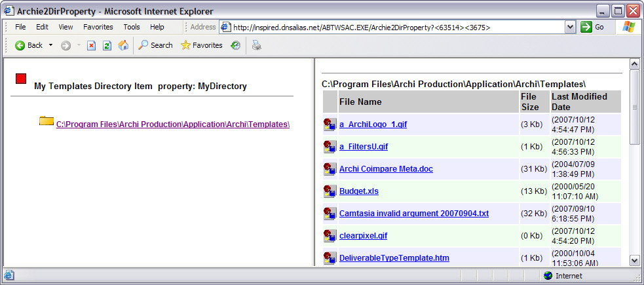644x285 pixels.
Task: Click the red square next to My Templates
Action: tap(21, 79)
